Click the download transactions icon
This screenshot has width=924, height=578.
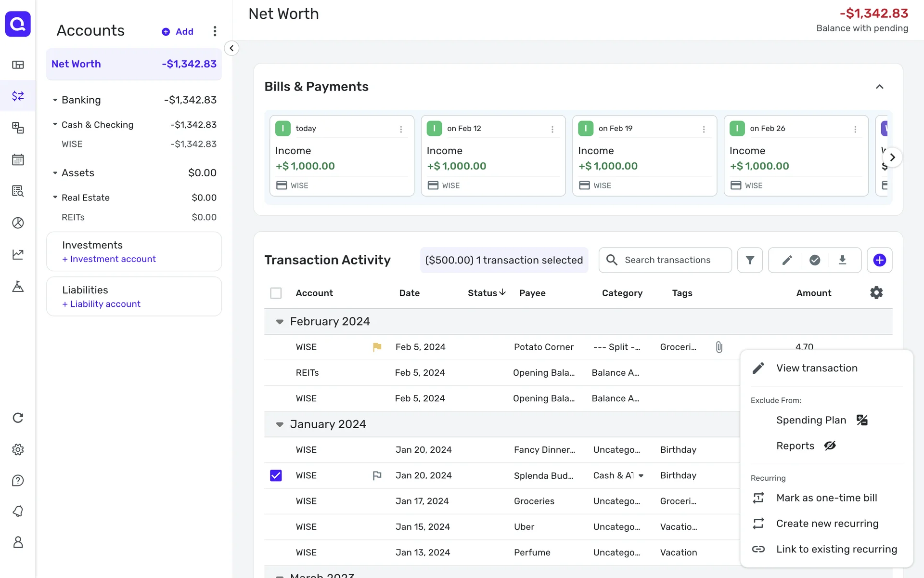(x=842, y=260)
